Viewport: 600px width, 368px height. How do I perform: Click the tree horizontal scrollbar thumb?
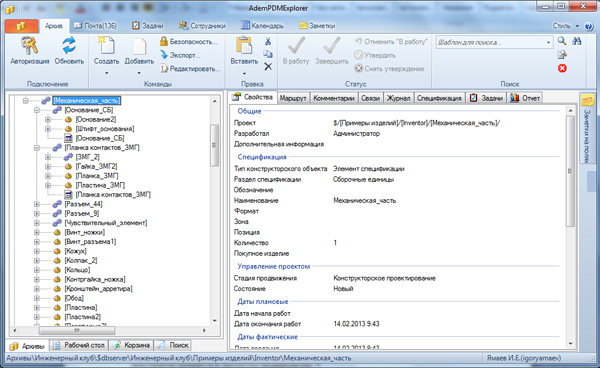[77, 330]
